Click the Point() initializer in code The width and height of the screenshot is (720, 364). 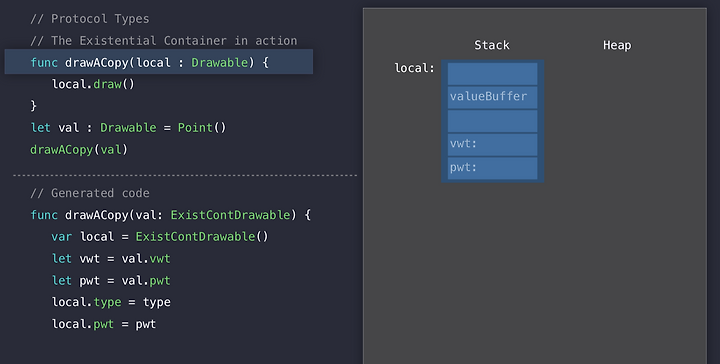coord(202,127)
